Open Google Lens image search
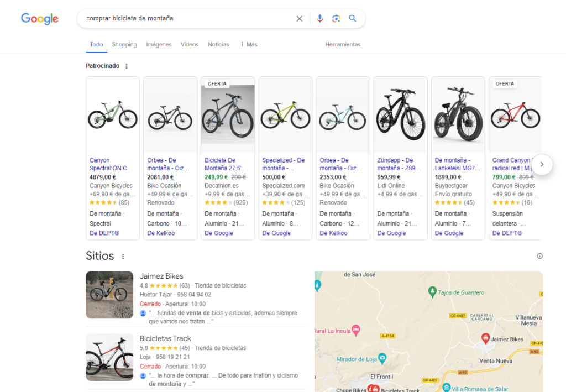The height and width of the screenshot is (392, 566). coord(336,18)
